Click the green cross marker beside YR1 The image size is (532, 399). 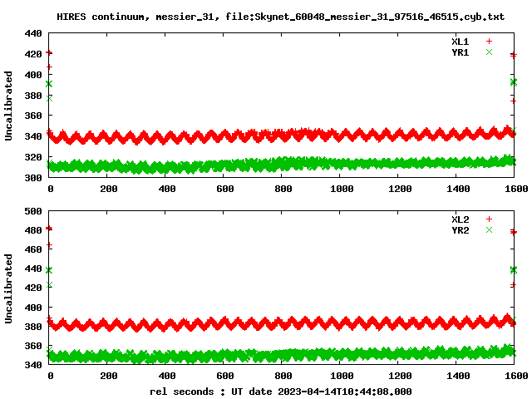489,52
